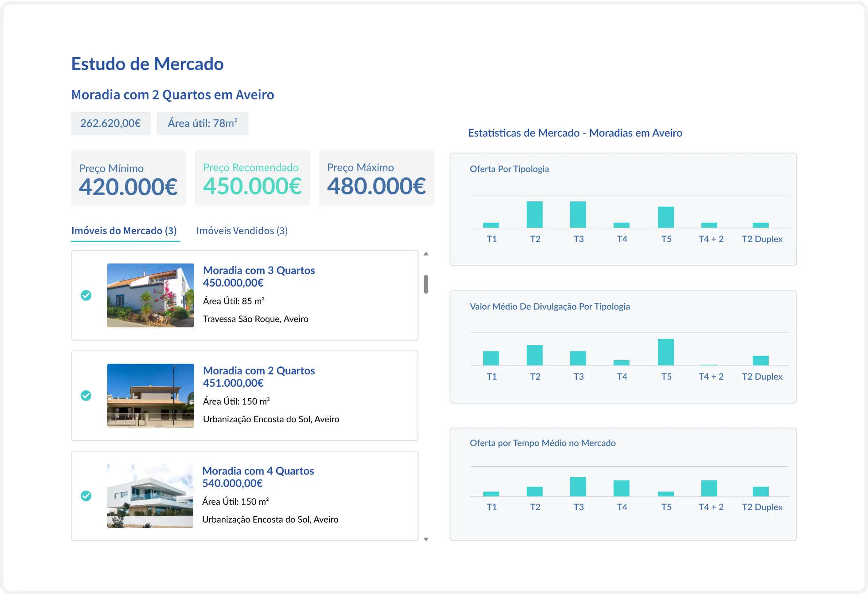Deselect the Moradia com 4 Quartos checkmark
This screenshot has width=868, height=594.
86,496
